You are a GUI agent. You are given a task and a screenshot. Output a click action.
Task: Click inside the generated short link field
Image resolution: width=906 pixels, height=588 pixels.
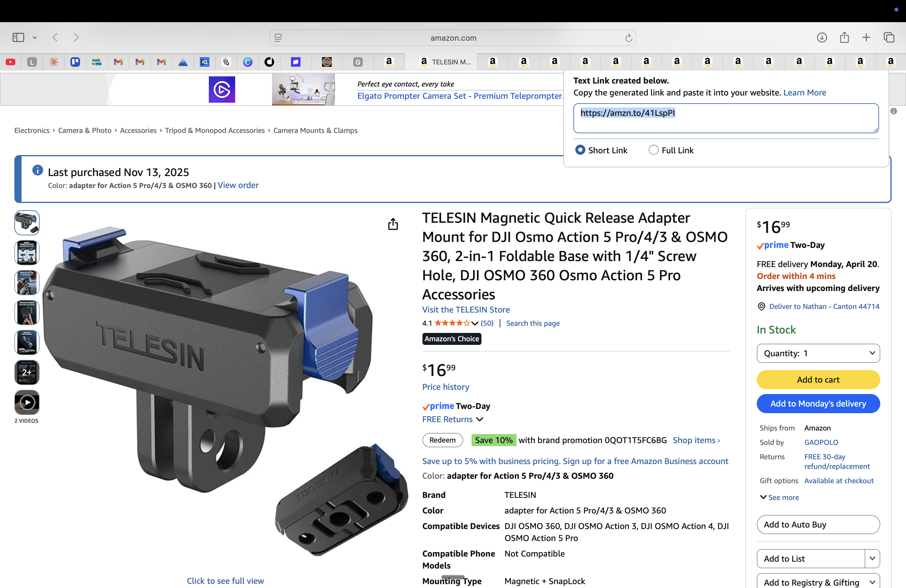[726, 118]
